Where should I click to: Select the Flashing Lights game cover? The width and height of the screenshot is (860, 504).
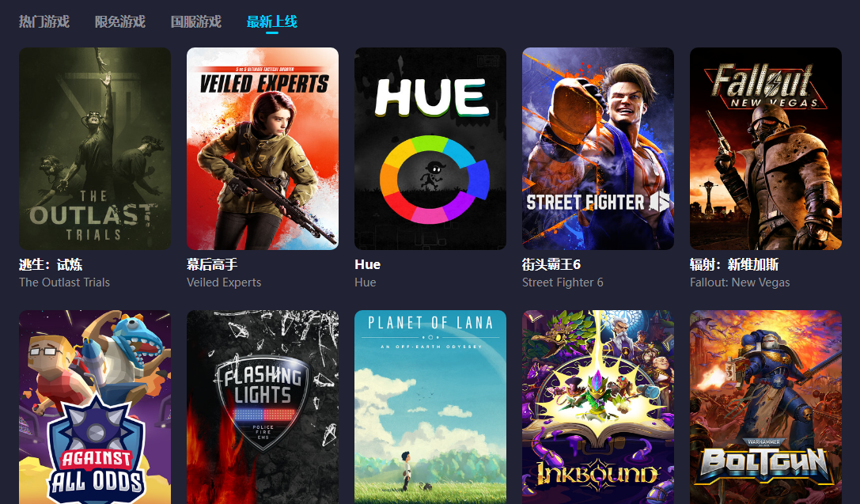(x=263, y=407)
